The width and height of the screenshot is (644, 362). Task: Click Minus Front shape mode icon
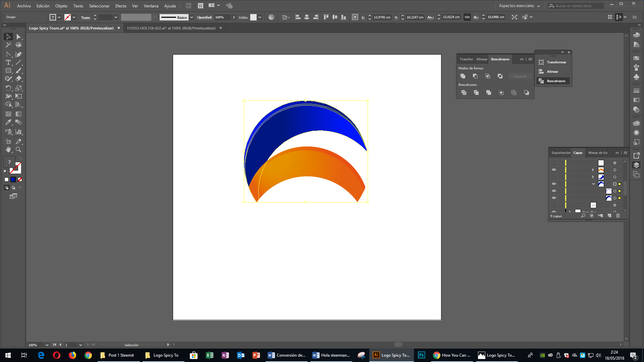[475, 76]
